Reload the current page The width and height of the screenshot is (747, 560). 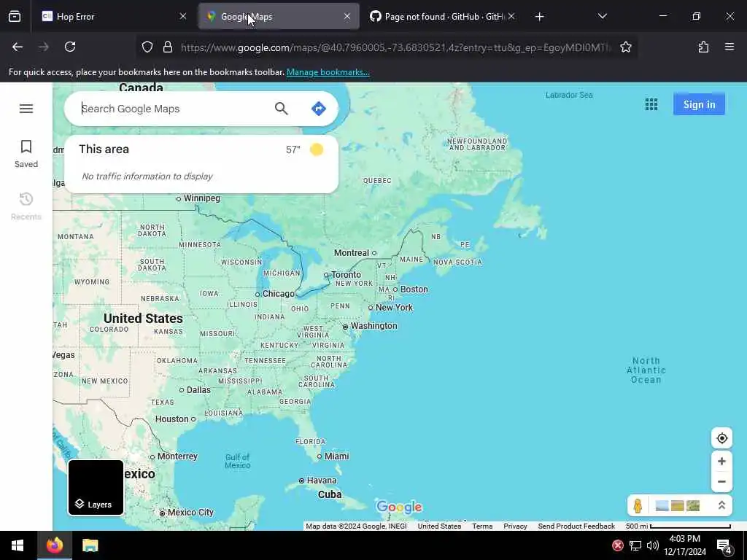70,47
